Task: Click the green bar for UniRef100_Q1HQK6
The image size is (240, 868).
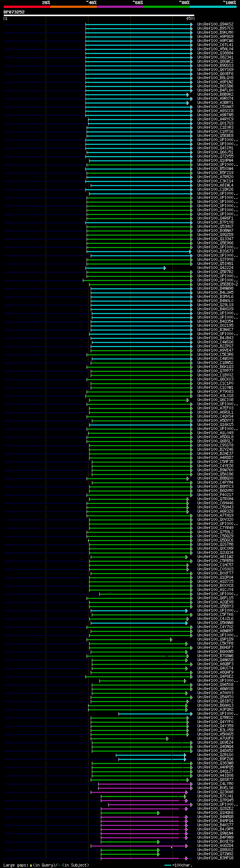Action: click(130, 813)
